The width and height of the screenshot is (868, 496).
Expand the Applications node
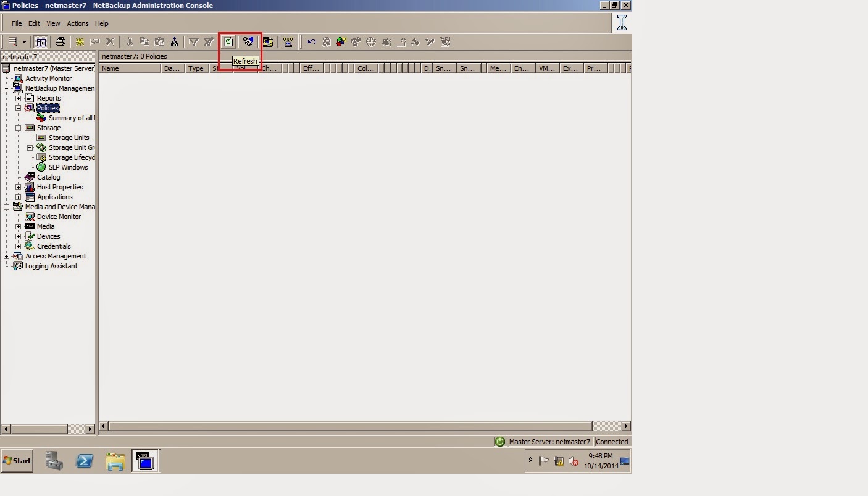(x=19, y=197)
